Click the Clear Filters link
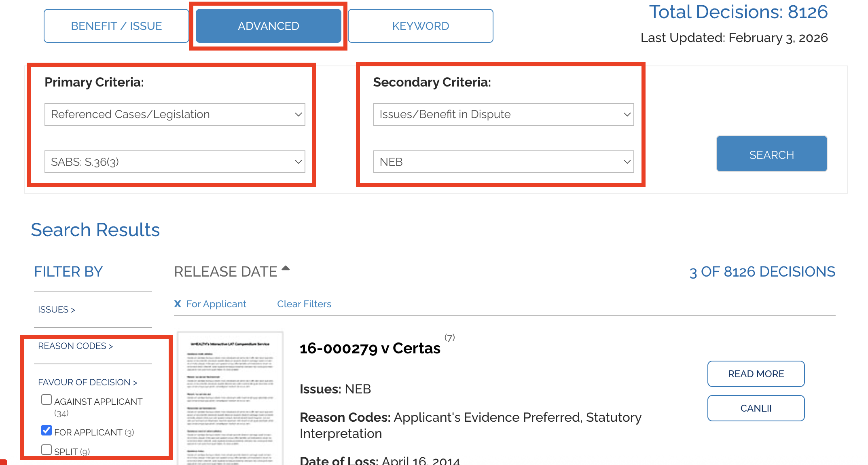 [x=304, y=304]
